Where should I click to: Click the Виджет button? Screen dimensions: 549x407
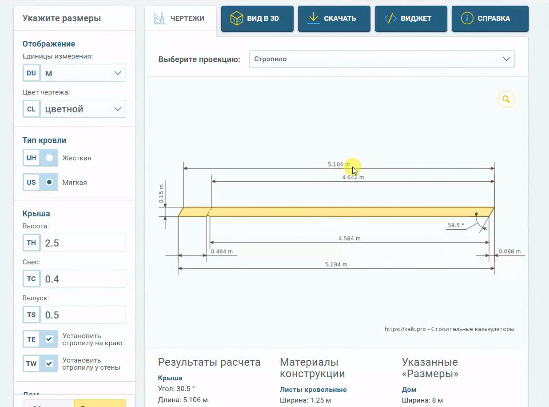pos(411,19)
